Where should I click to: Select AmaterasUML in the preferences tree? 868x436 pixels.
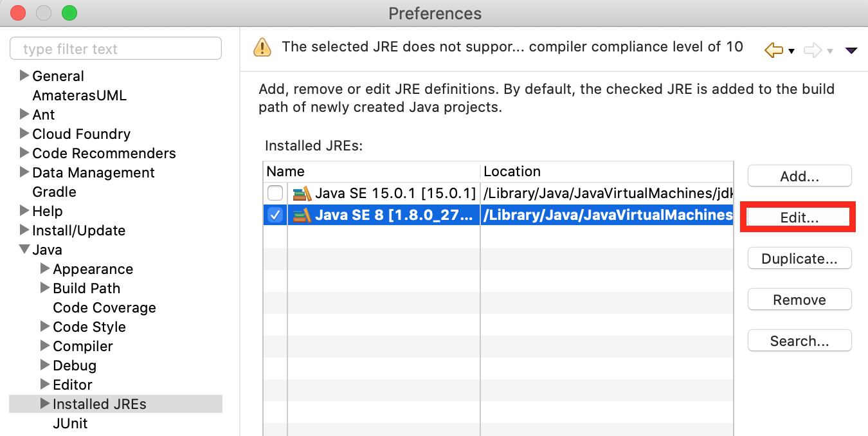80,95
